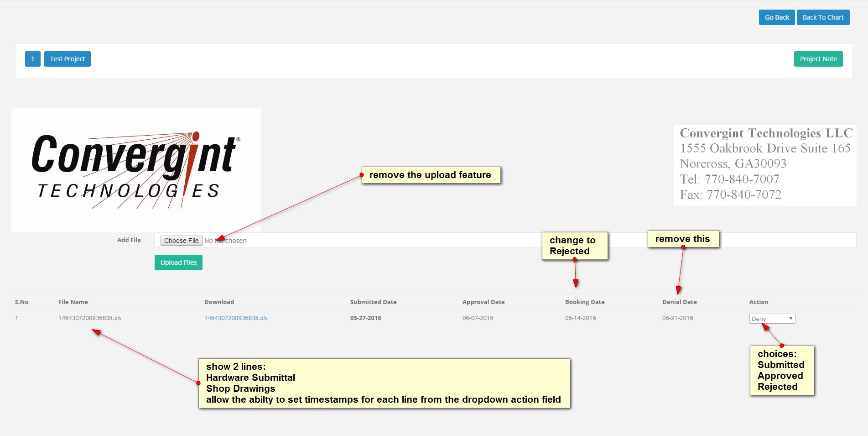Return with Back To Chart button
The image size is (868, 436).
(823, 17)
